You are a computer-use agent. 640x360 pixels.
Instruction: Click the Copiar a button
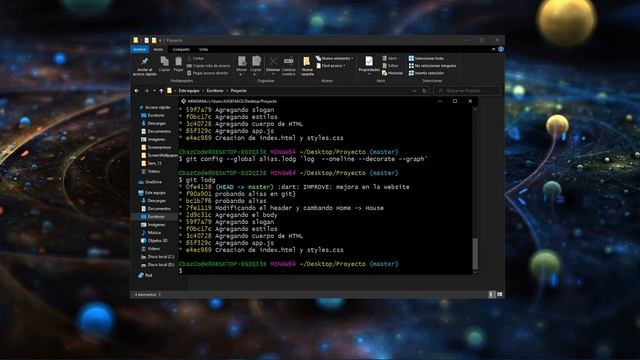256,66
